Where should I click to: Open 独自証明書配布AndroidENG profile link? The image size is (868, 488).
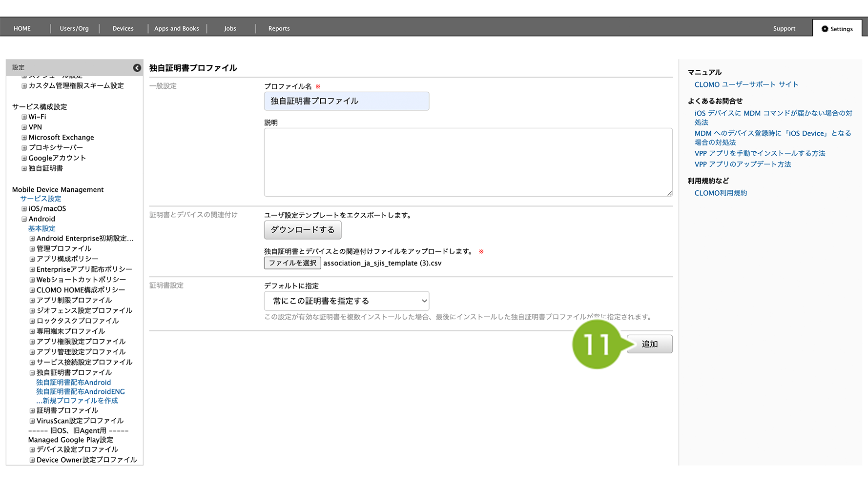[81, 392]
